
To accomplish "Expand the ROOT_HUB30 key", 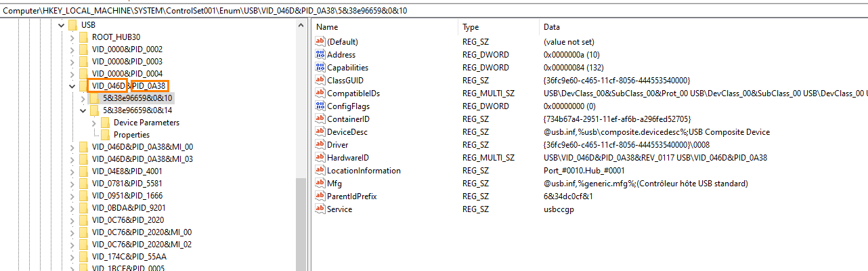I will tap(72, 37).
